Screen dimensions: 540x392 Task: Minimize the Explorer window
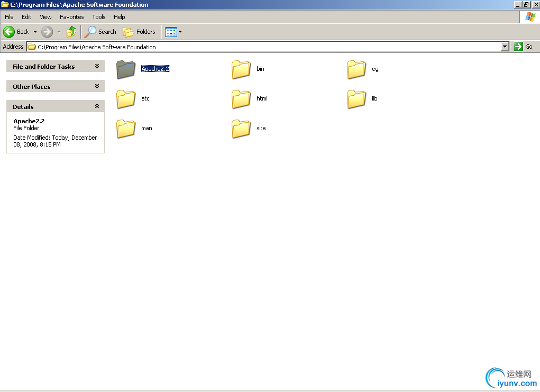(518, 4)
